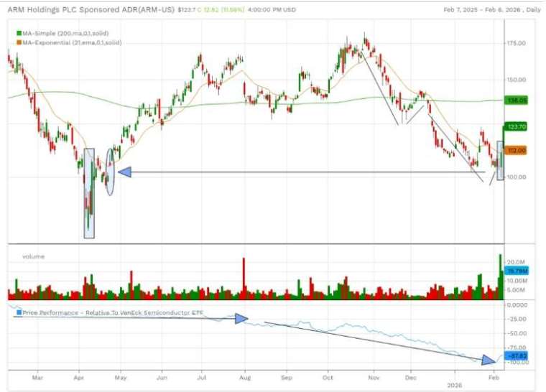Select the tall rectangle around April low
Viewport: 546px width, 392px height.
(x=89, y=193)
